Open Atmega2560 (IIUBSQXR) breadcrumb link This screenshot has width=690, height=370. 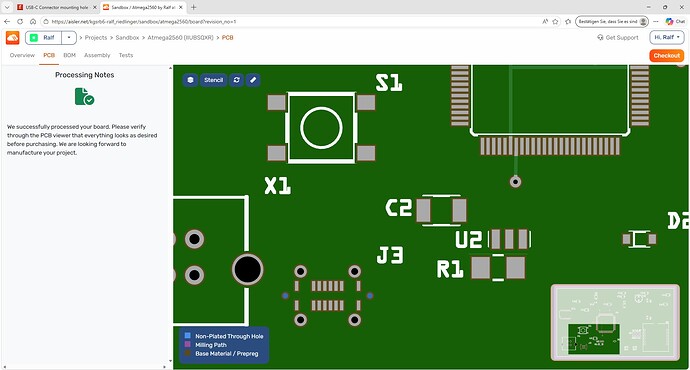point(180,38)
